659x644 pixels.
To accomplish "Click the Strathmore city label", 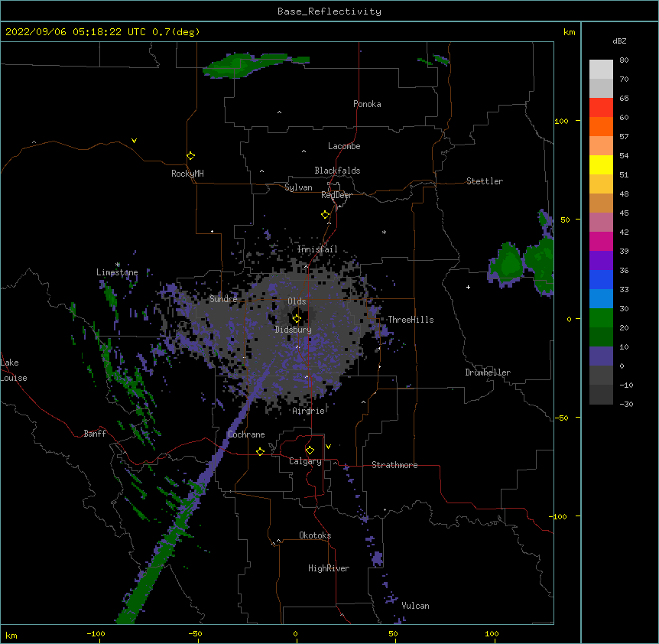I will (394, 465).
